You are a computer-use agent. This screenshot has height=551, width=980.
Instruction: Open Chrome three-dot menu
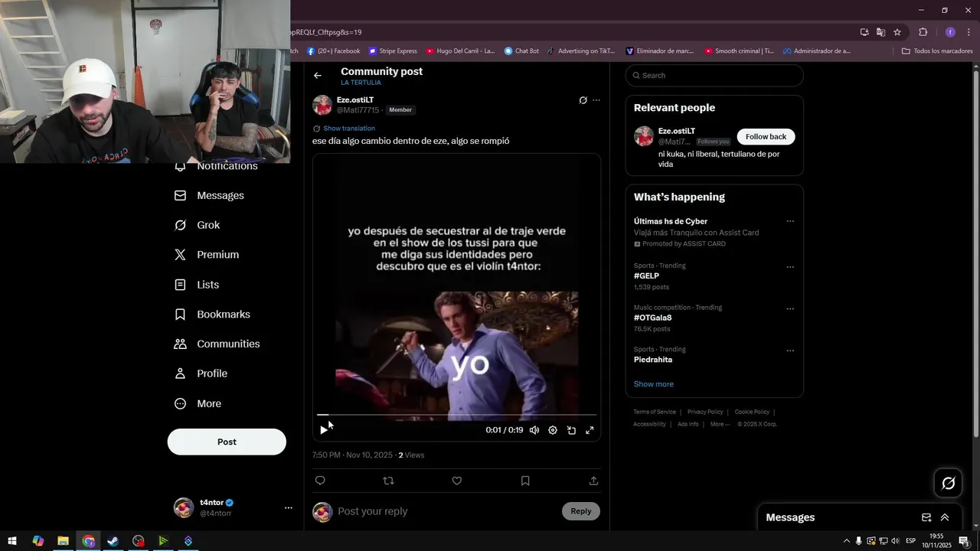click(x=969, y=32)
